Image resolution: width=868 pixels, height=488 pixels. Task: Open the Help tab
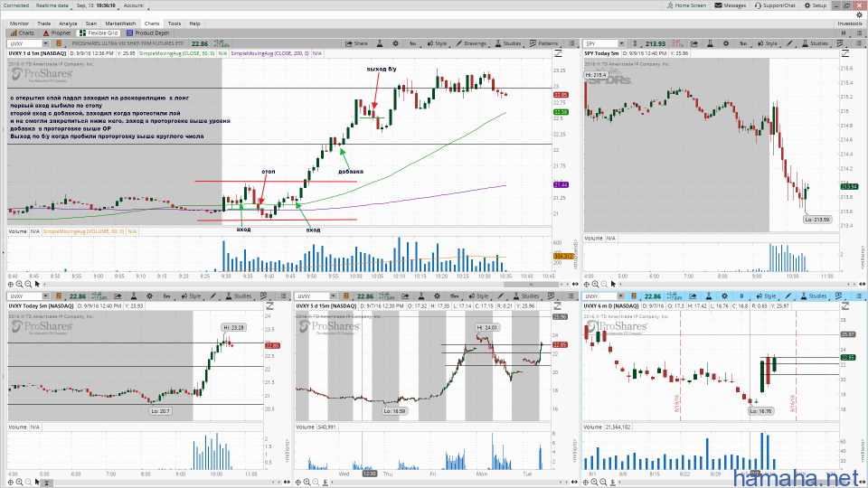pyautogui.click(x=194, y=23)
